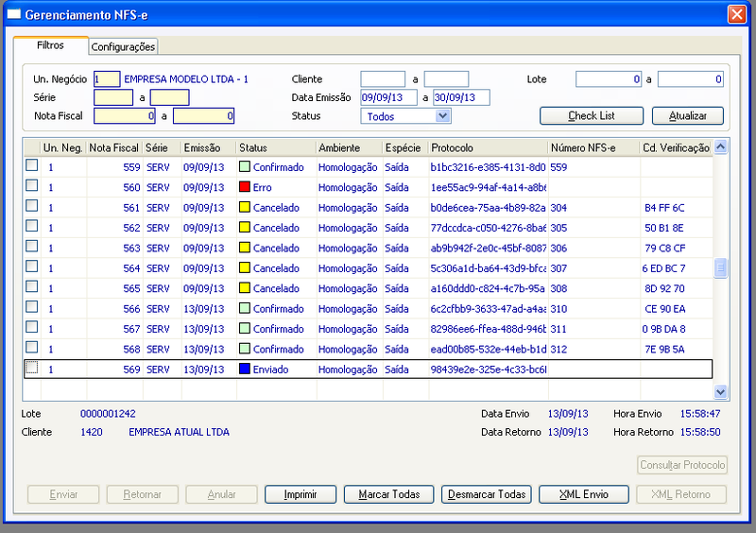Click the vertical scrollbar thumb of the table
The width and height of the screenshot is (756, 533).
(x=721, y=268)
